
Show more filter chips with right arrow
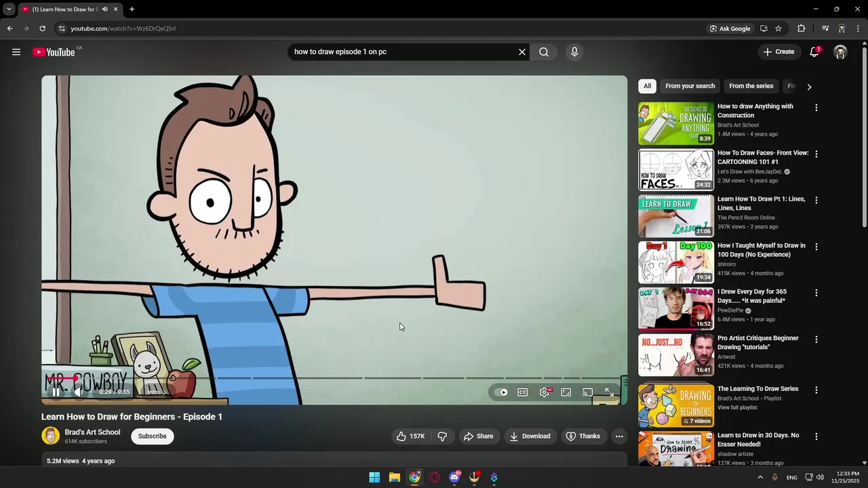click(809, 87)
